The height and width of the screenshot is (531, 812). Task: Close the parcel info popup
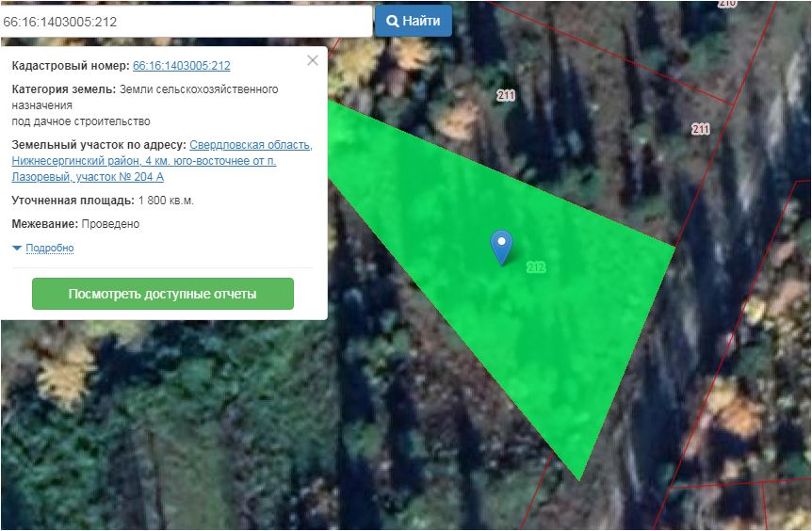pos(312,60)
